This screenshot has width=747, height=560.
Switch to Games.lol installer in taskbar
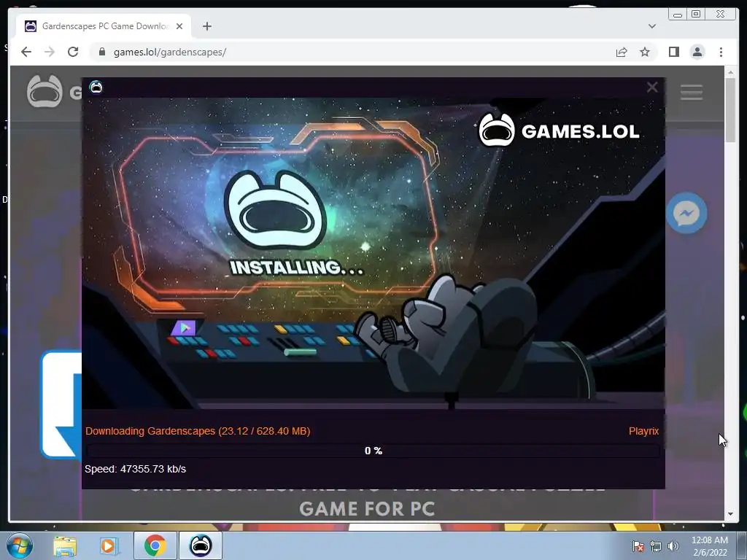click(201, 545)
